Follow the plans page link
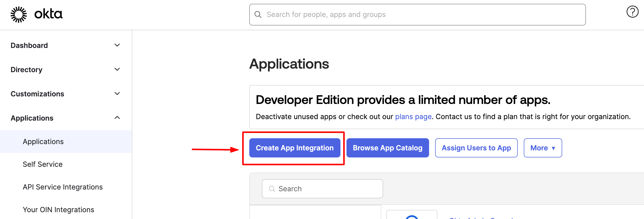644x219 pixels. (x=413, y=117)
